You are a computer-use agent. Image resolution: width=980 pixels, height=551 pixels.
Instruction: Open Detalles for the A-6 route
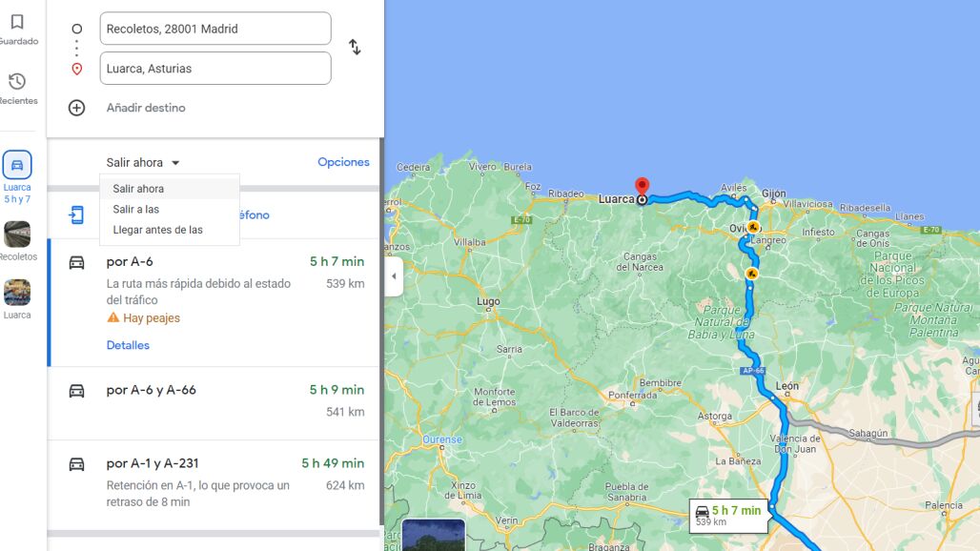[x=128, y=345]
